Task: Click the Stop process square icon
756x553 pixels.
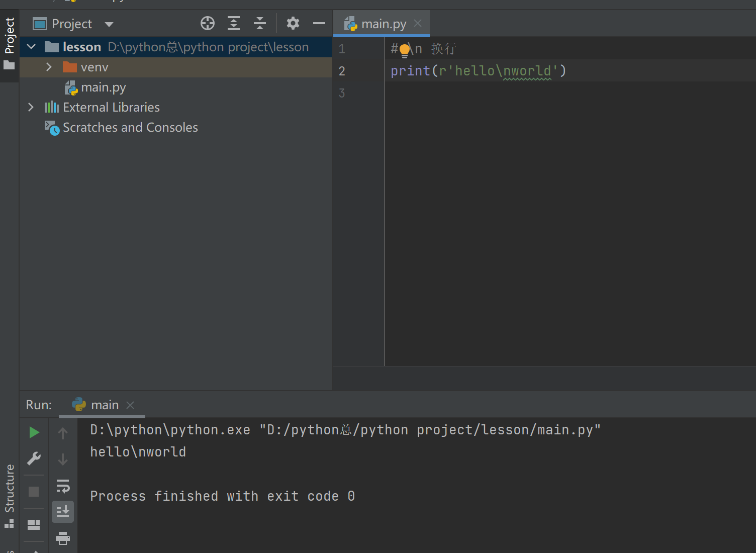Action: 34,491
